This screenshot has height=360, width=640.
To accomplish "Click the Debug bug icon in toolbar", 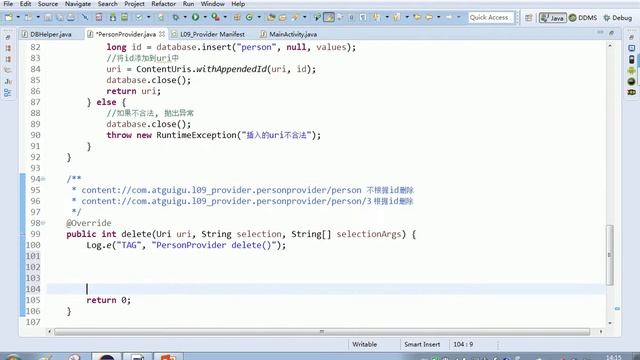I will [x=176, y=18].
